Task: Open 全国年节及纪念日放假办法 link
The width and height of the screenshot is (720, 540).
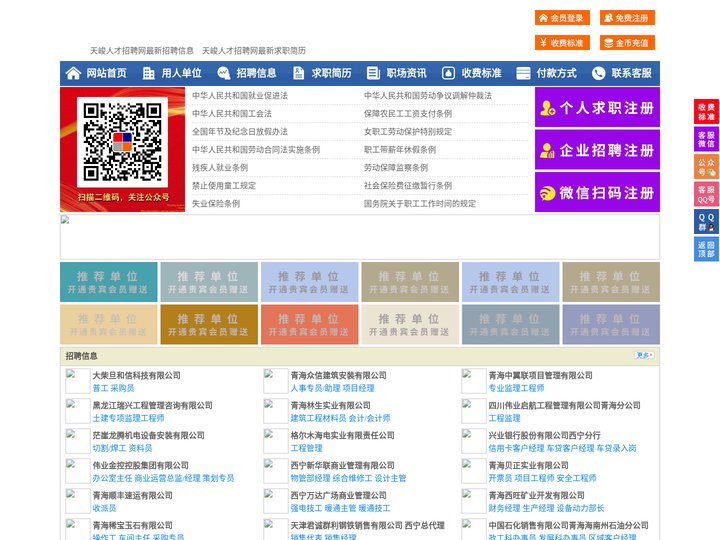Action: click(x=240, y=131)
